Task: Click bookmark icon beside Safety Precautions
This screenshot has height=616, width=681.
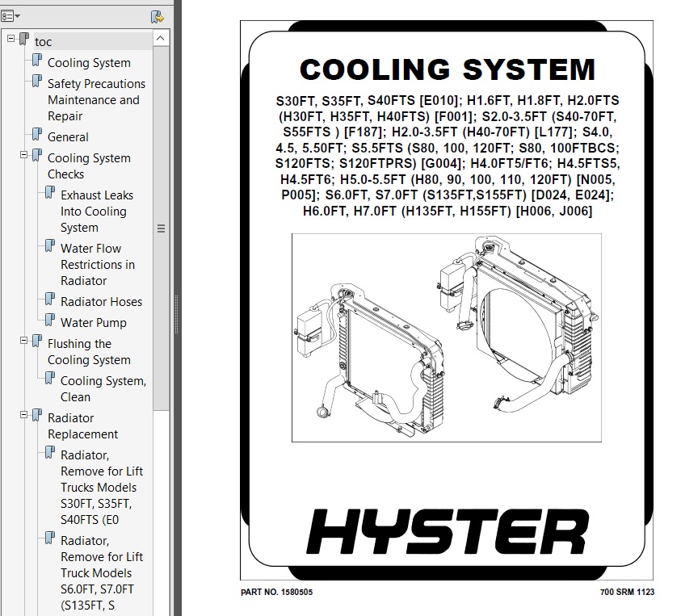Action: point(37,81)
